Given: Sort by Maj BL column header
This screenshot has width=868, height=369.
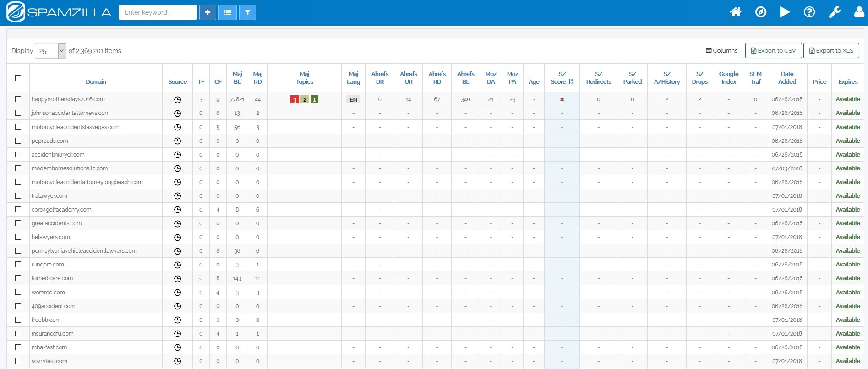Looking at the screenshot, I should click(237, 78).
